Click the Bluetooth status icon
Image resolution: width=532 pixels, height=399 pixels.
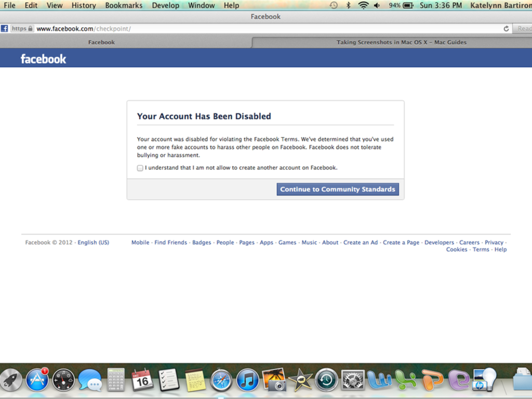point(349,6)
